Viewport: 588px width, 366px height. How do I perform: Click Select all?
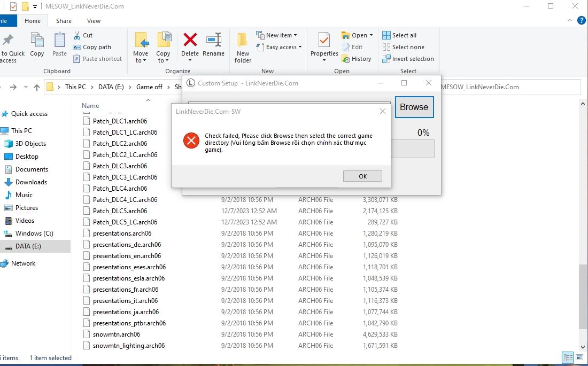point(399,35)
